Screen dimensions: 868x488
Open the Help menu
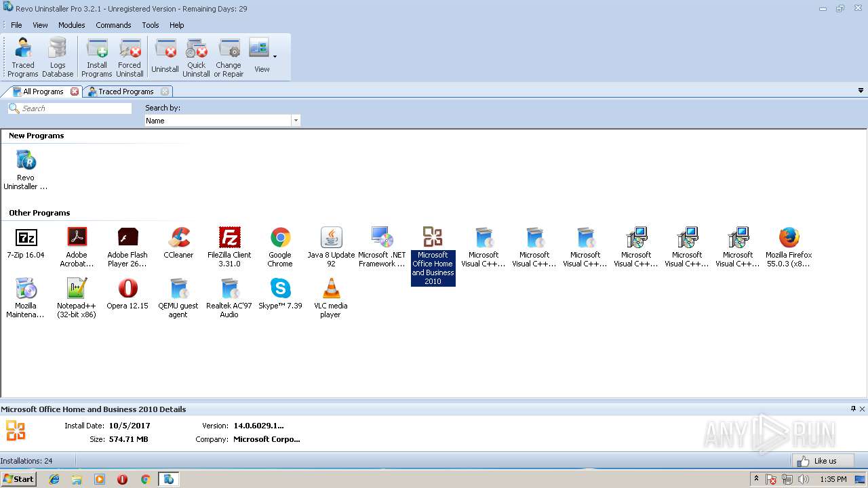click(176, 25)
